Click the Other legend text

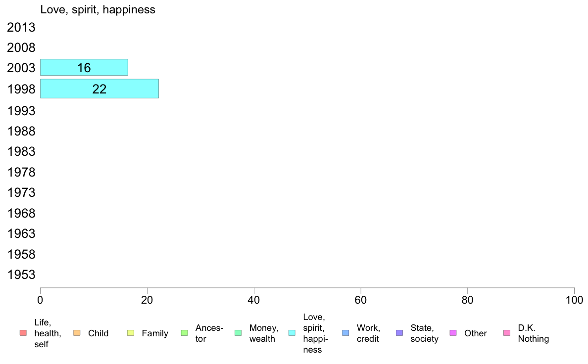coord(476,333)
